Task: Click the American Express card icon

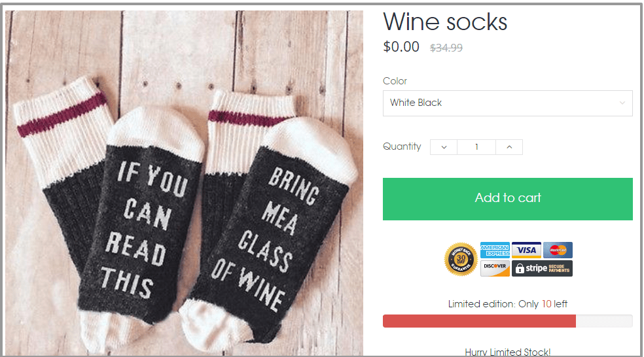Action: coord(494,250)
